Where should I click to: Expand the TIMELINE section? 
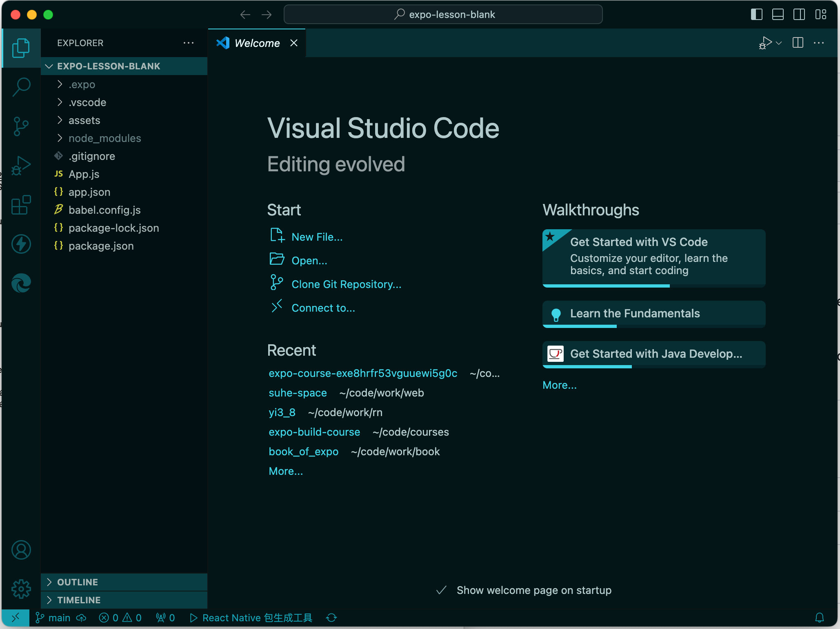[x=124, y=600]
